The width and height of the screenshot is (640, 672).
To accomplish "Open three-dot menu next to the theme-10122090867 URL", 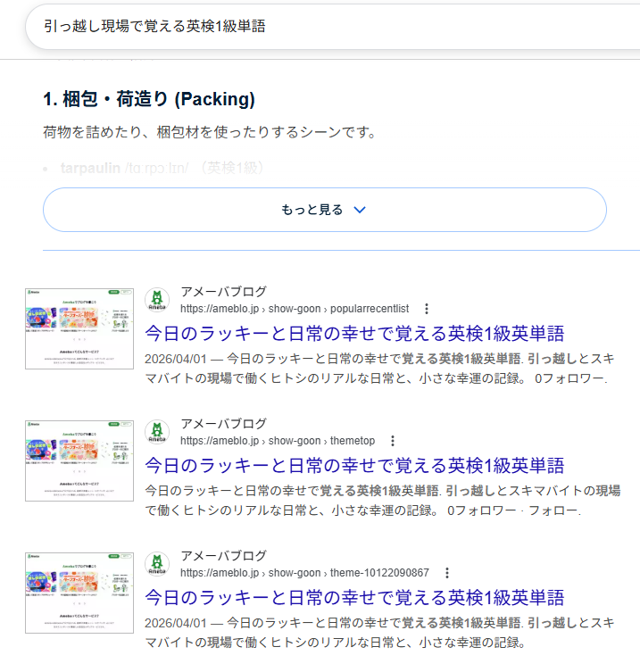I will pyautogui.click(x=447, y=573).
